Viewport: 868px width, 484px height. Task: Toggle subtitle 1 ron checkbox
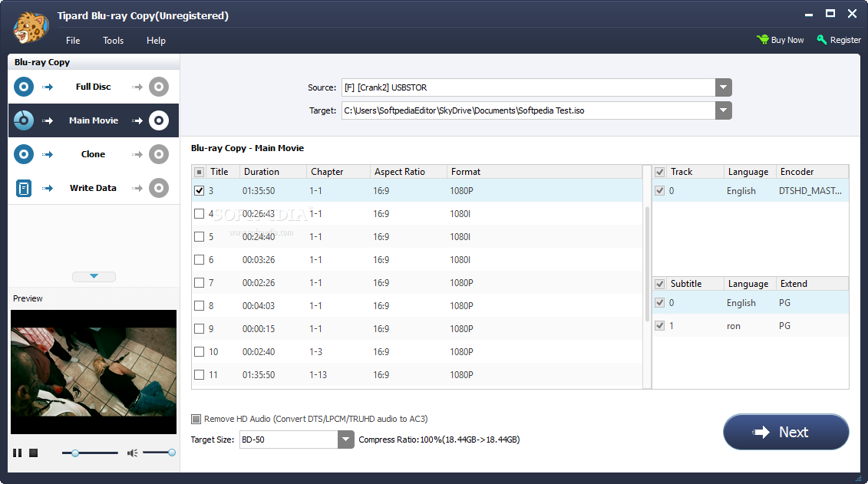click(660, 326)
